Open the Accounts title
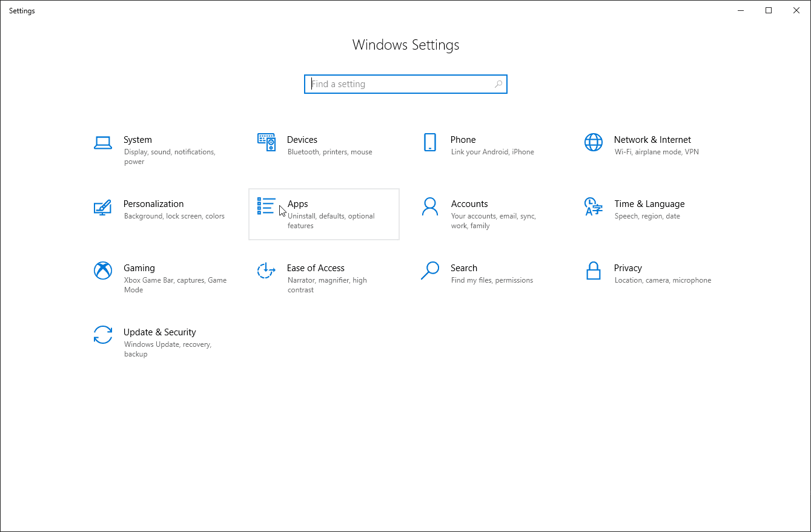Screen dimensions: 811x532 click(x=469, y=204)
